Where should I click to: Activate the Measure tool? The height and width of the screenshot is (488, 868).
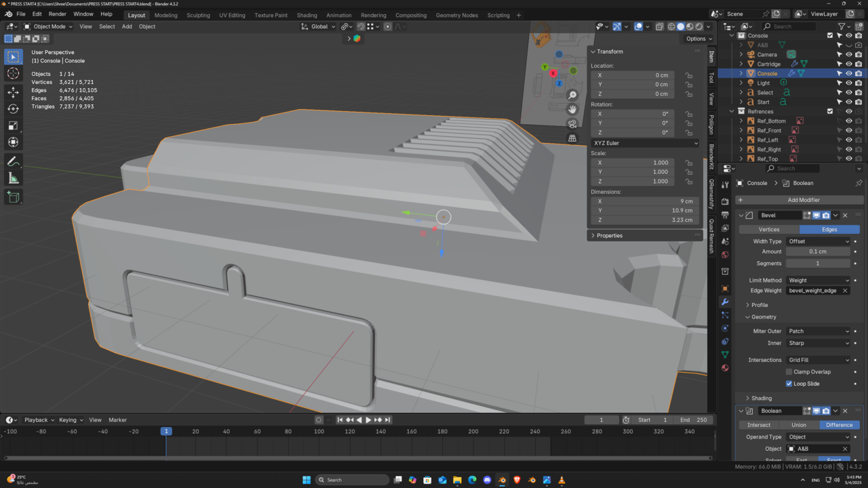[x=13, y=178]
